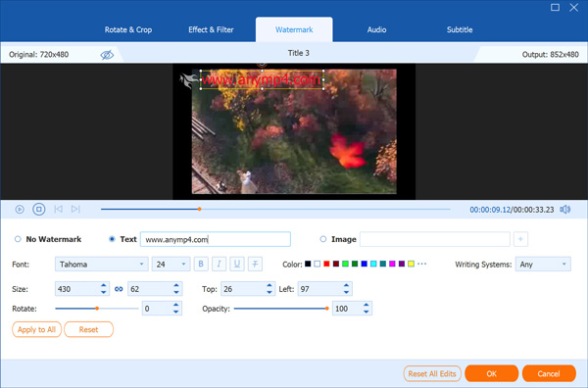This screenshot has height=388, width=588.
Task: Confirm with the OK button
Action: pyautogui.click(x=491, y=373)
